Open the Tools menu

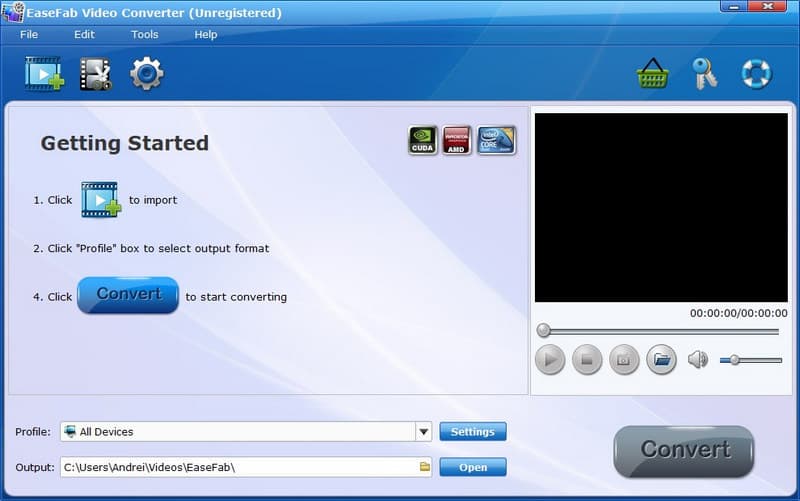tap(144, 35)
